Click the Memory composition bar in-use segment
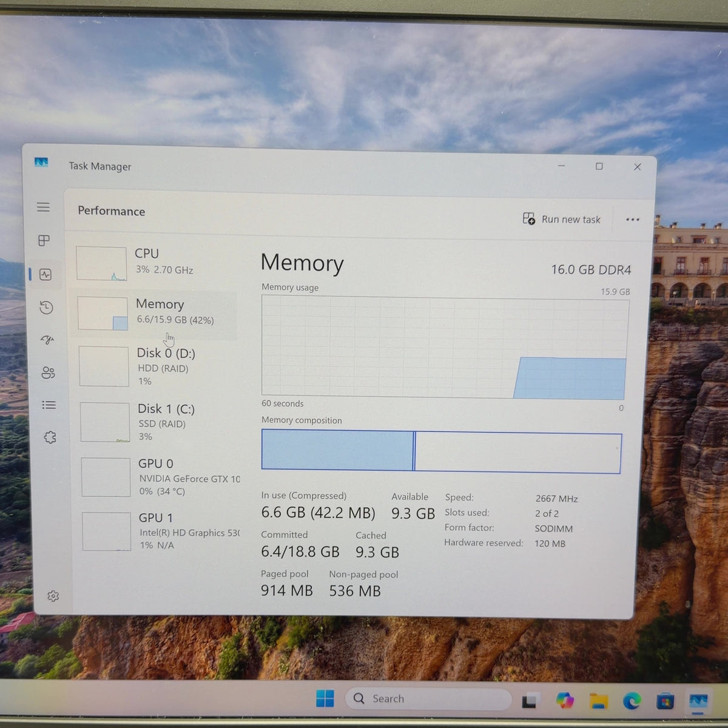The image size is (728, 728). [338, 450]
